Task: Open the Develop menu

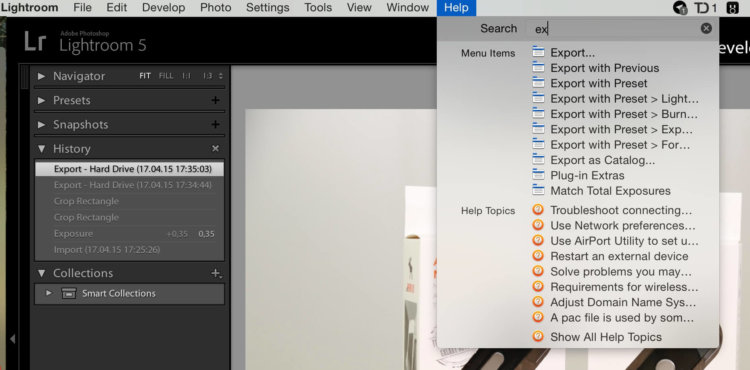Action: coord(164,8)
